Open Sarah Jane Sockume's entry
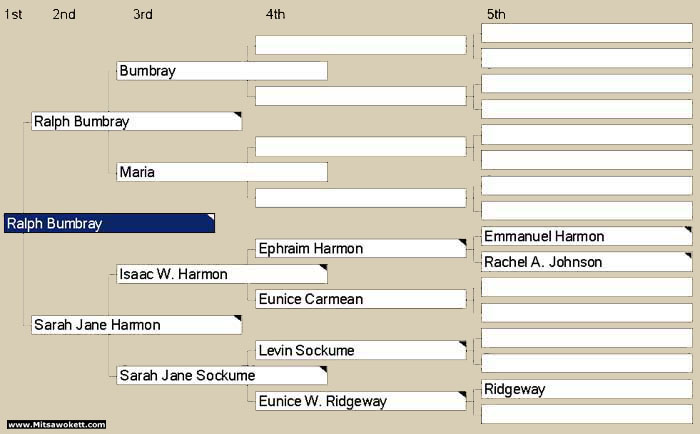 222,375
